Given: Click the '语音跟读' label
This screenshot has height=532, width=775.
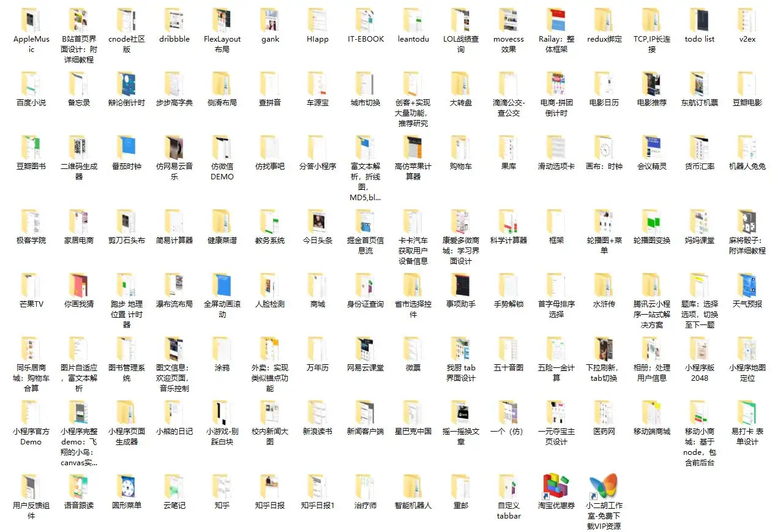Looking at the screenshot, I should point(79,506).
